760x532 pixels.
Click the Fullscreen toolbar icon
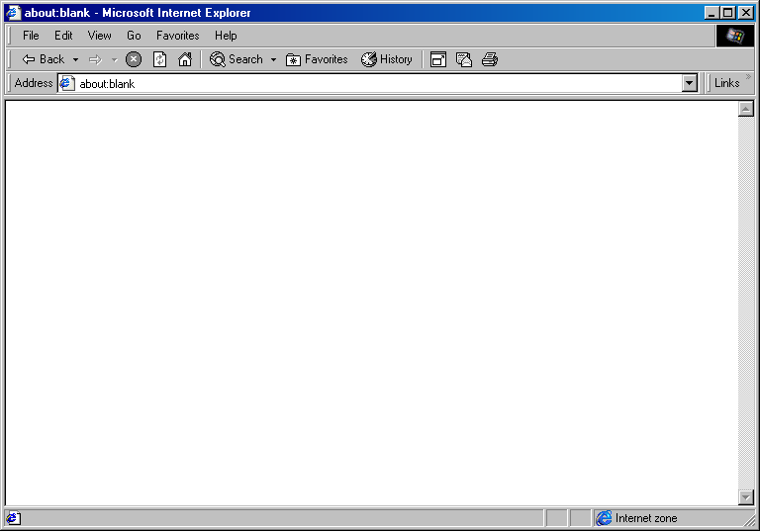click(x=438, y=59)
